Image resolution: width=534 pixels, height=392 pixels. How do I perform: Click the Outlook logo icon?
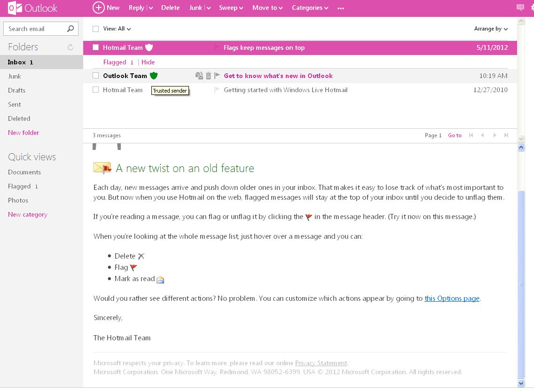coord(15,8)
